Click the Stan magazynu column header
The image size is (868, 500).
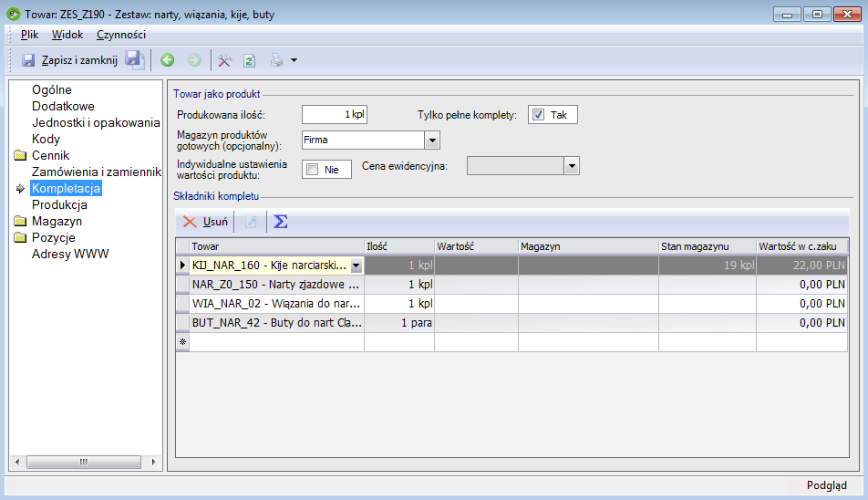pos(708,246)
